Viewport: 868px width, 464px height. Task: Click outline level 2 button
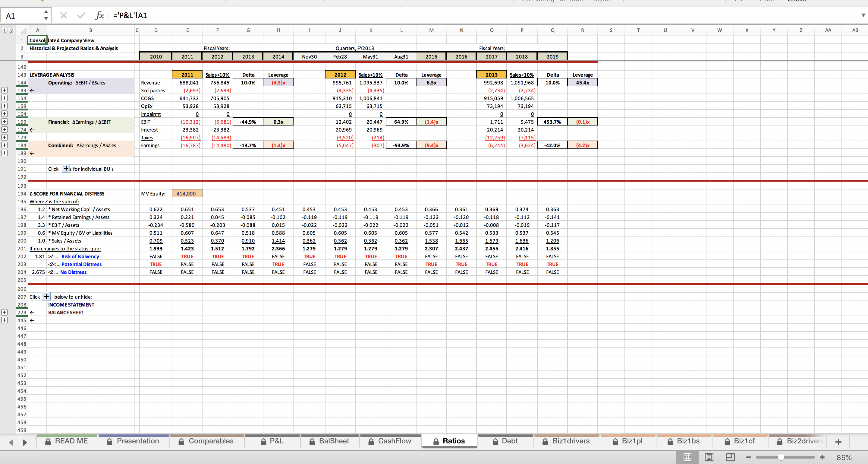pos(11,31)
